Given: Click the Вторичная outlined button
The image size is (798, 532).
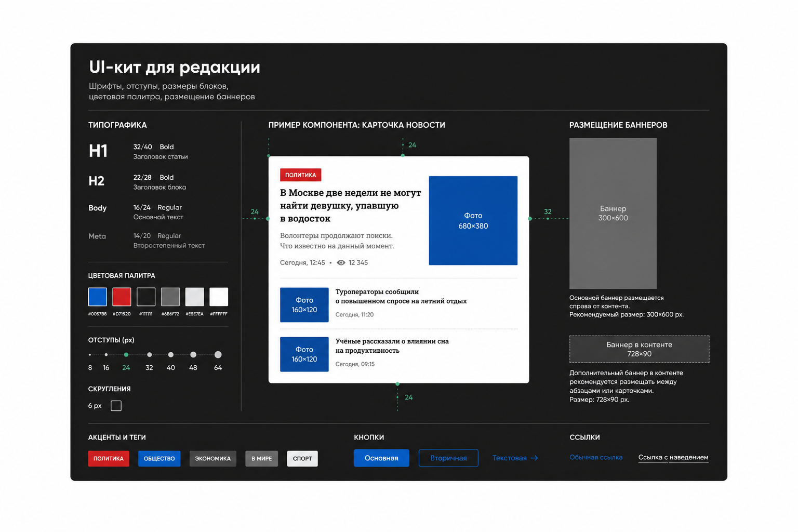Looking at the screenshot, I should pyautogui.click(x=448, y=458).
